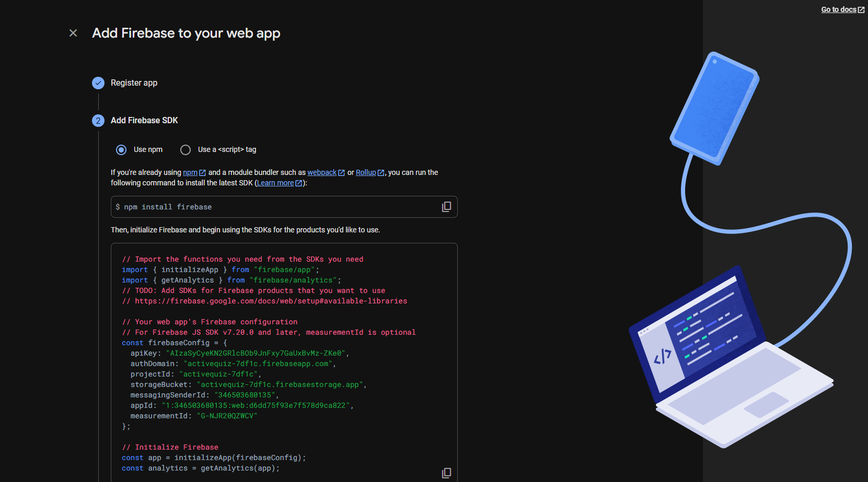Click the external-link icon next to npm
This screenshot has width=868, height=482.
[x=202, y=173]
